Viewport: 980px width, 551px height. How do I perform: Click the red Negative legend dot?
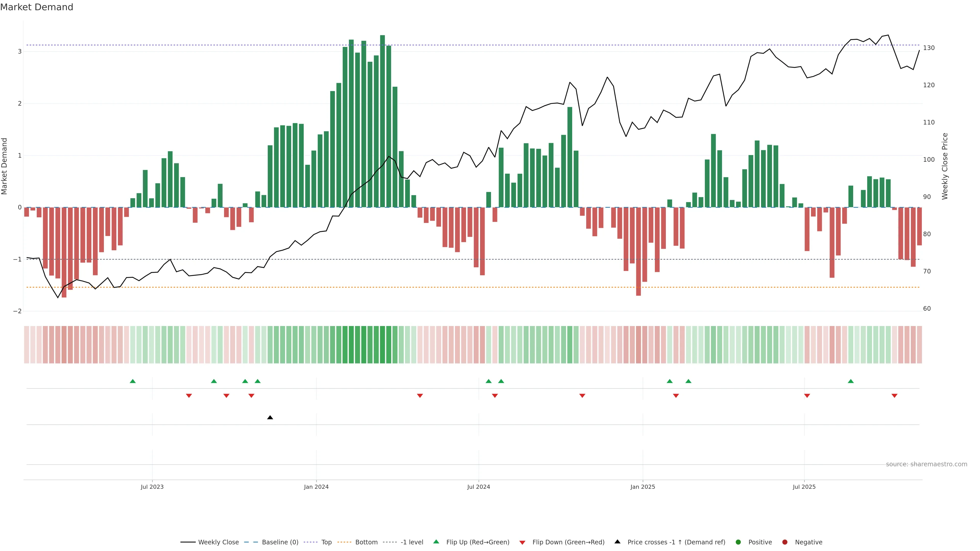coord(785,542)
